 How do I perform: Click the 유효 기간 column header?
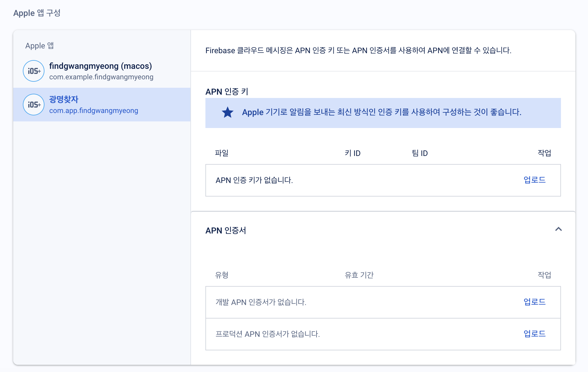(x=359, y=275)
